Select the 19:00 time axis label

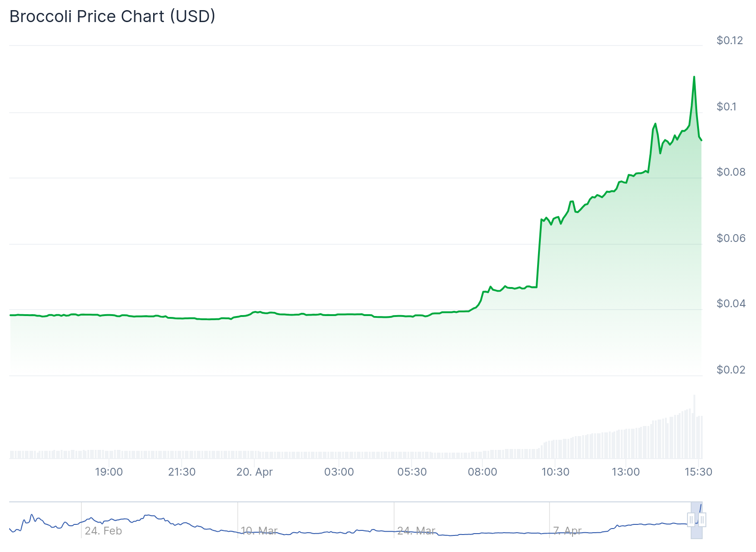pos(110,471)
